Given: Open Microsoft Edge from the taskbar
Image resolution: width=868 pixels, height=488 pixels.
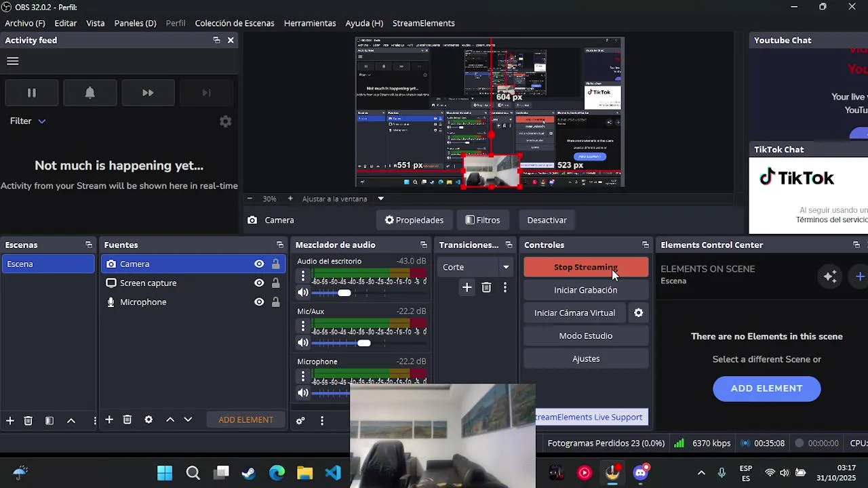Looking at the screenshot, I should [x=277, y=472].
